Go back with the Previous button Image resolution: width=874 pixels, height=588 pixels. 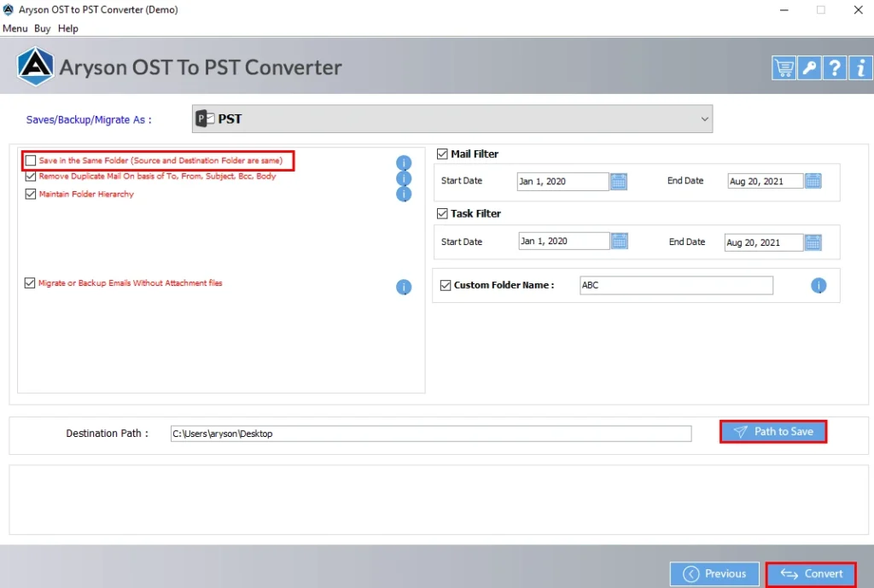pos(714,574)
